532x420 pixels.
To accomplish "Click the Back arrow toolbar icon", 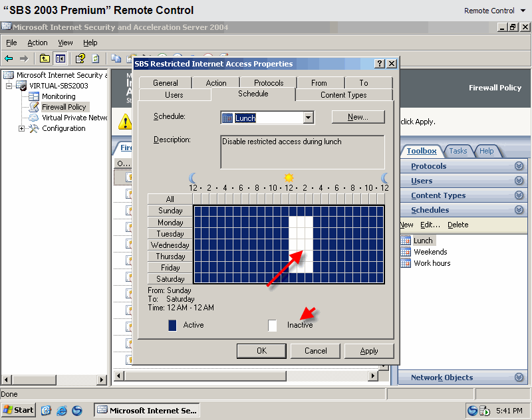I will point(9,58).
